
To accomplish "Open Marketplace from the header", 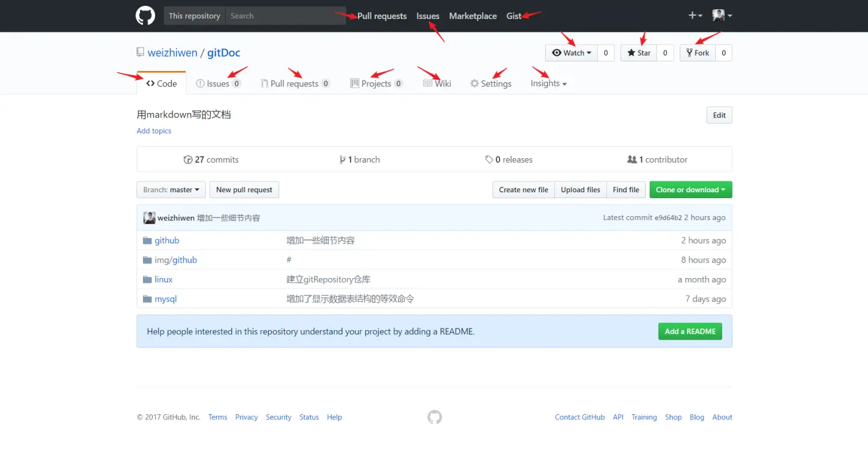I will (473, 16).
